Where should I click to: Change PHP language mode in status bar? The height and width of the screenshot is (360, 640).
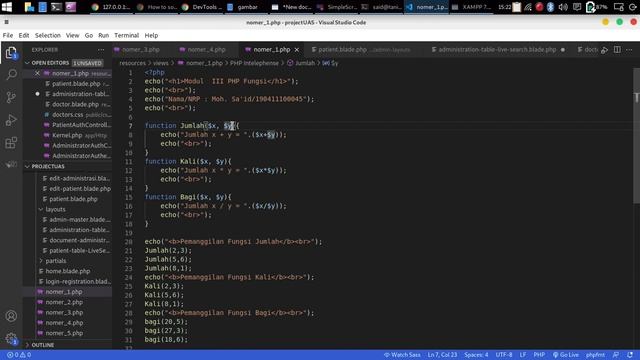click(539, 355)
